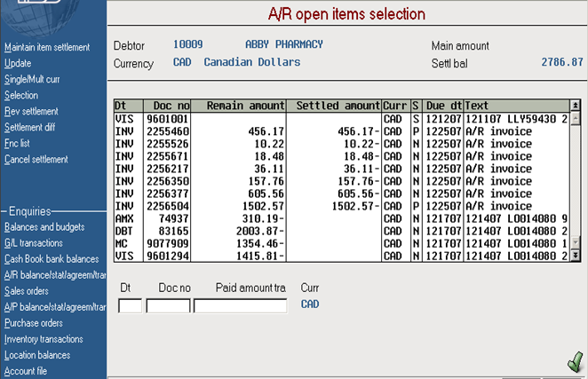Select invoice row 2255671

(342, 156)
